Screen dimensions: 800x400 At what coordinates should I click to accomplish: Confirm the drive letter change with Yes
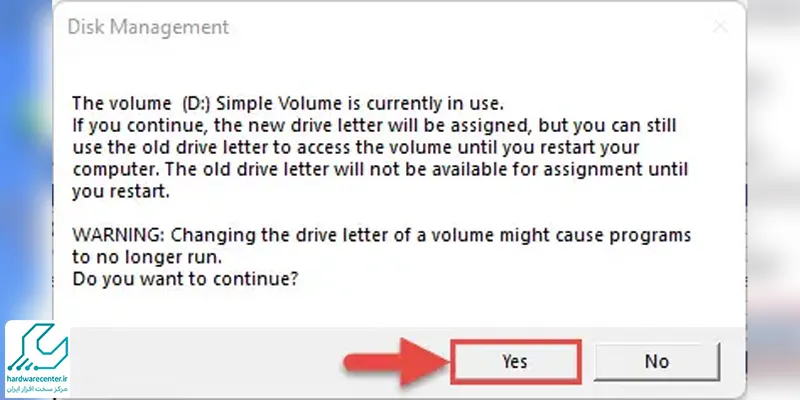tap(515, 362)
